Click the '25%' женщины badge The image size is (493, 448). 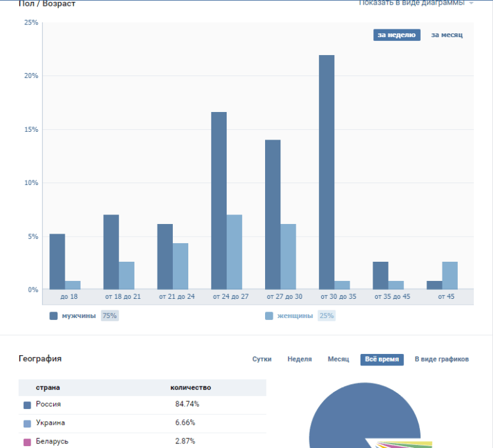(327, 316)
